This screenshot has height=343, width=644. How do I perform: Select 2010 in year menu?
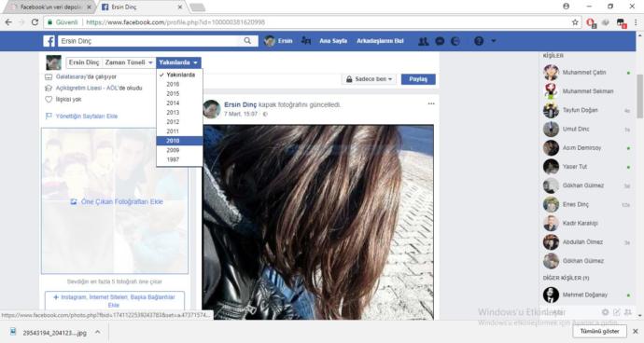pos(179,141)
